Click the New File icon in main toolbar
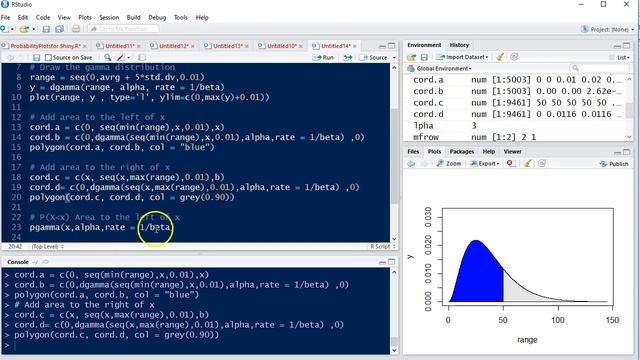This screenshot has height=360, width=640. pos(4,29)
